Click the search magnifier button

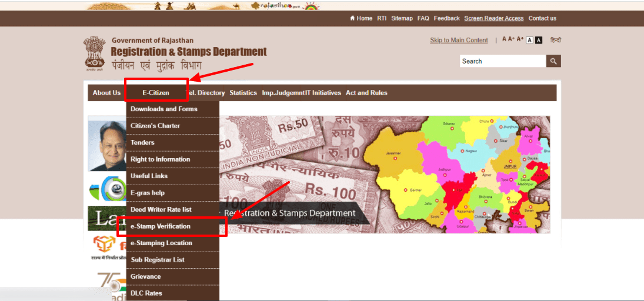point(553,61)
